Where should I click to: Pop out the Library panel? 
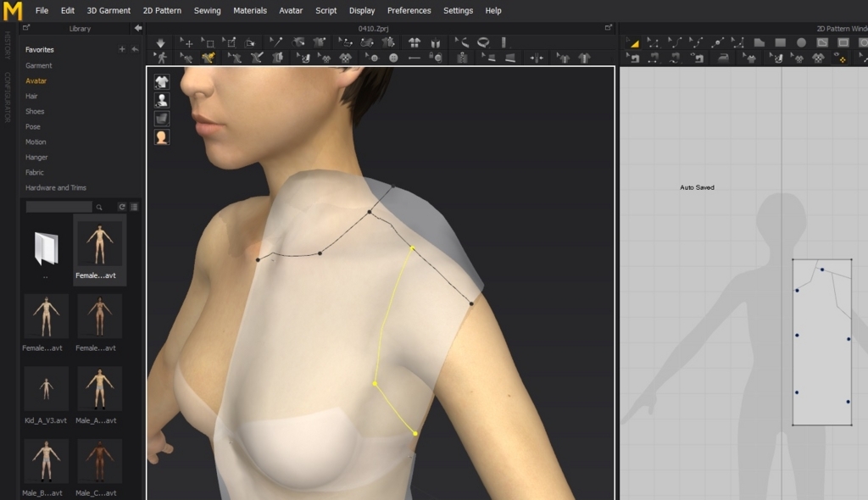click(x=26, y=28)
